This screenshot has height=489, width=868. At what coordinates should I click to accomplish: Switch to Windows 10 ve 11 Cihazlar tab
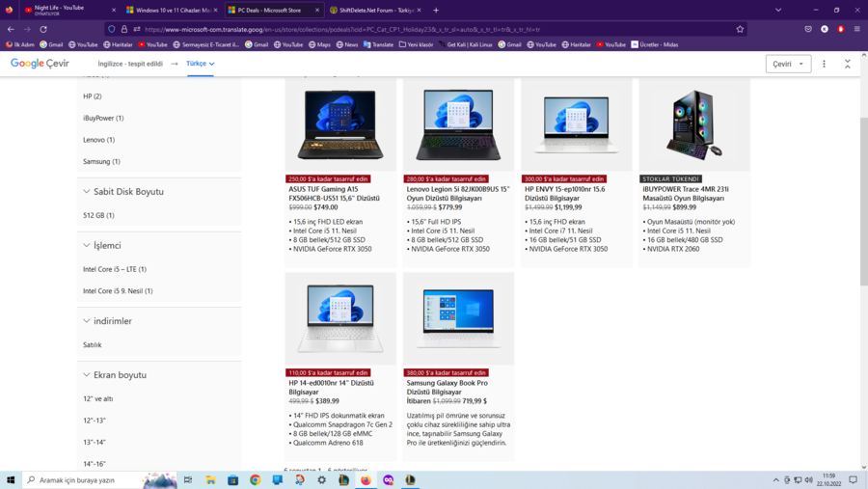coord(169,10)
